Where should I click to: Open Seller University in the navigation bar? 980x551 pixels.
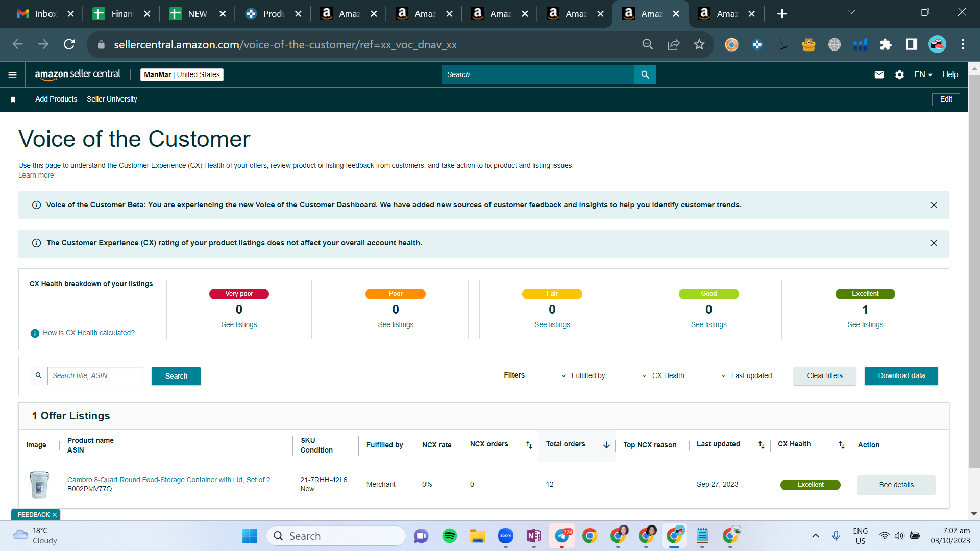click(112, 99)
